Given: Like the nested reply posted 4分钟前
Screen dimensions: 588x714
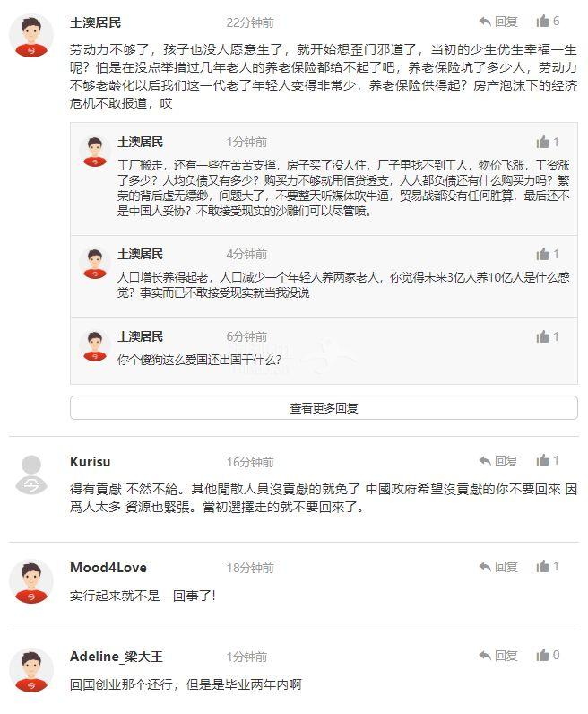Looking at the screenshot, I should click(543, 254).
